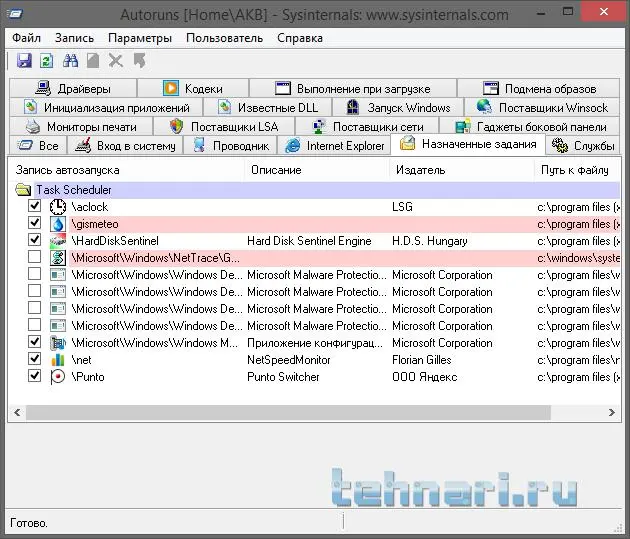630x539 pixels.
Task: Sort by the Описание column header
Action: click(x=316, y=170)
